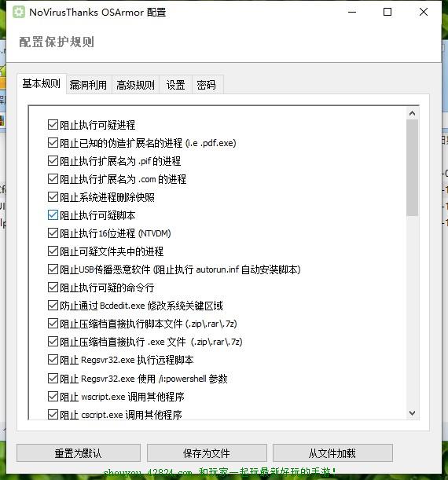Click the OSArmor gear icon in title bar
The image size is (448, 480).
19,13
